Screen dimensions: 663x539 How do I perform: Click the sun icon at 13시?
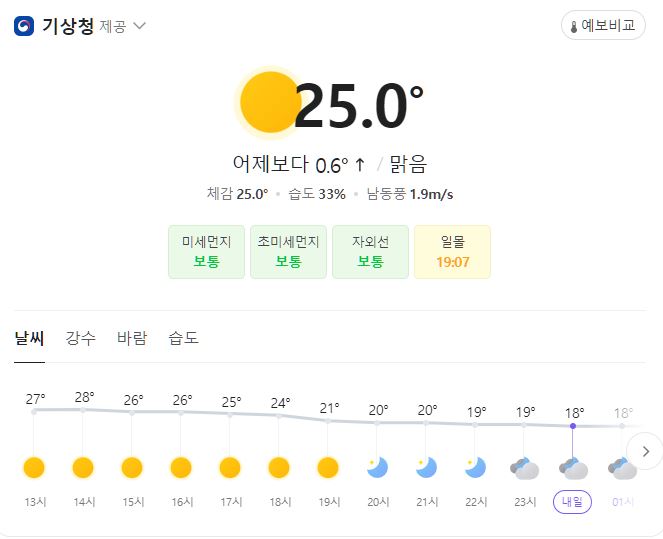pyautogui.click(x=34, y=468)
